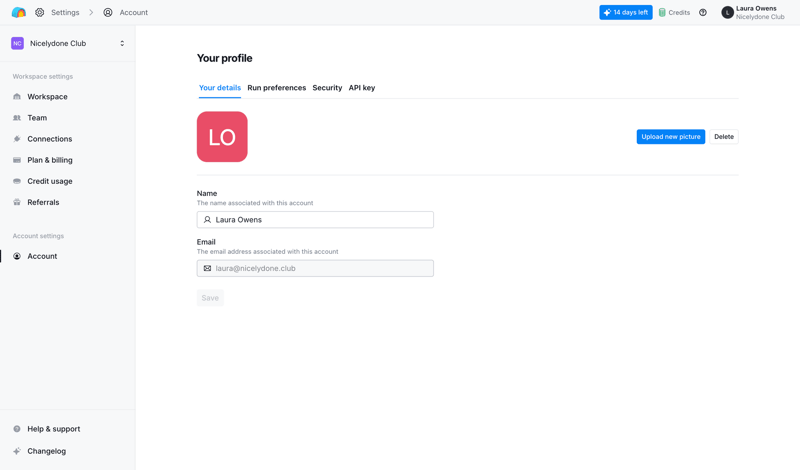Click the Account breadcrumb label
This screenshot has width=800, height=470.
[x=134, y=12]
